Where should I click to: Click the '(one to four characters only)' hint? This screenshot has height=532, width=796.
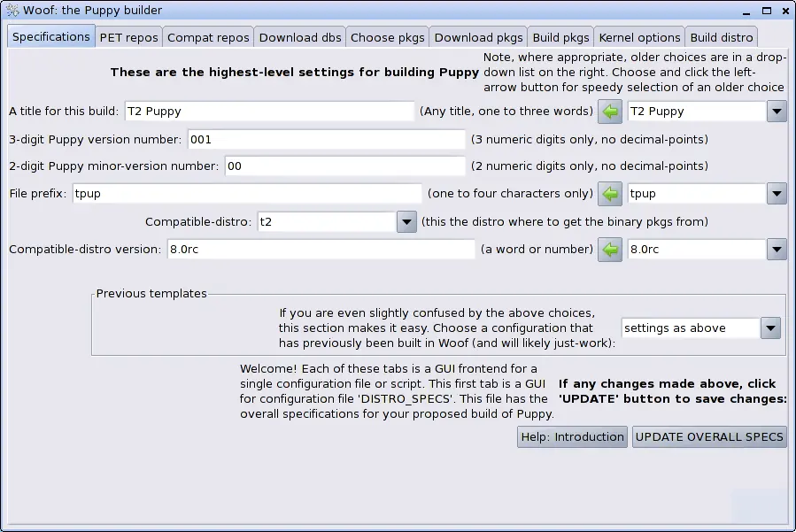pos(510,193)
